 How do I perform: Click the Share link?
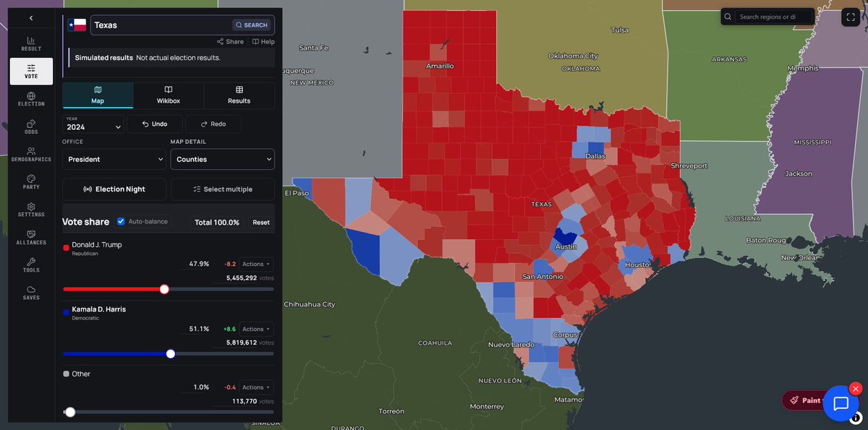pyautogui.click(x=230, y=42)
